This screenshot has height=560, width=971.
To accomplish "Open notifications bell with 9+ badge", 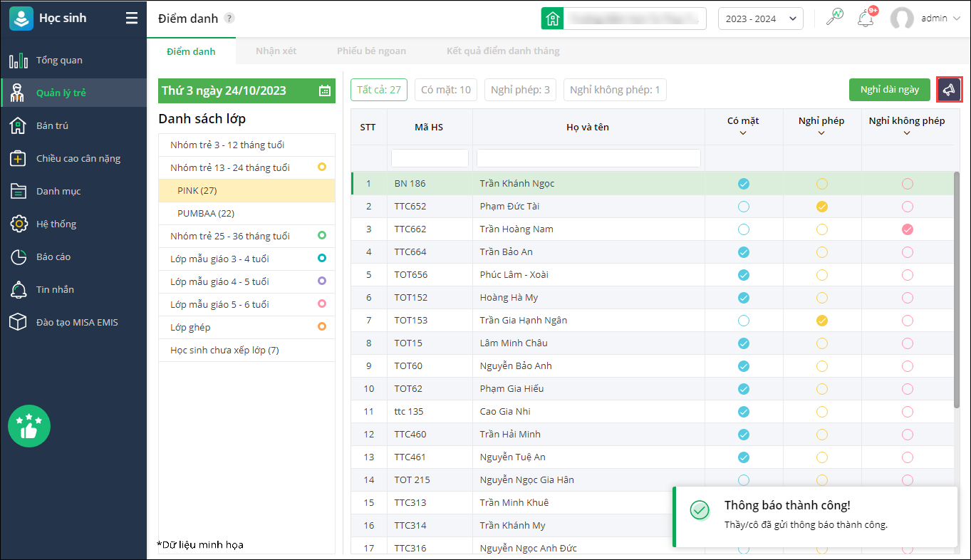I will (x=866, y=19).
